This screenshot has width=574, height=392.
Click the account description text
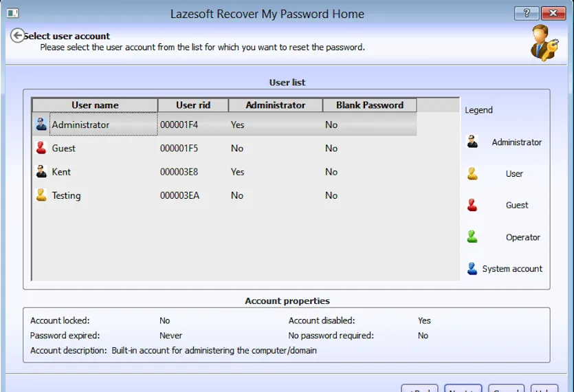pos(214,351)
